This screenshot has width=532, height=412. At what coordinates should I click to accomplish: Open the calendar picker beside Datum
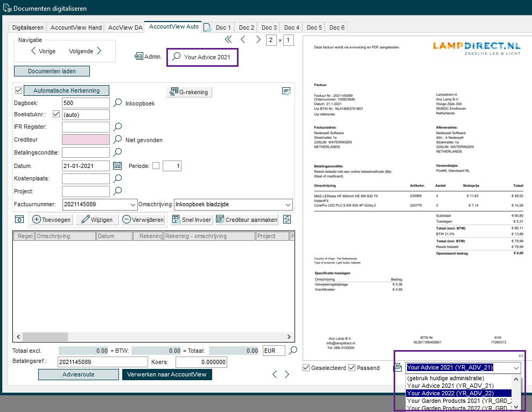[x=118, y=166]
